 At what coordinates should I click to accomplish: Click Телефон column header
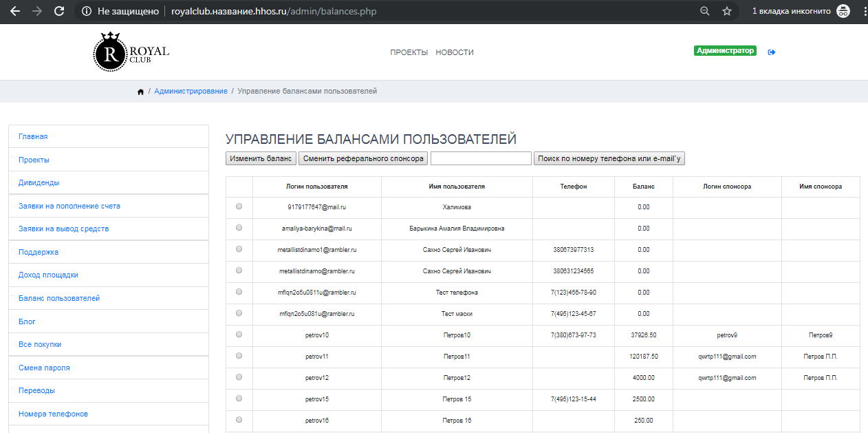pyautogui.click(x=574, y=187)
